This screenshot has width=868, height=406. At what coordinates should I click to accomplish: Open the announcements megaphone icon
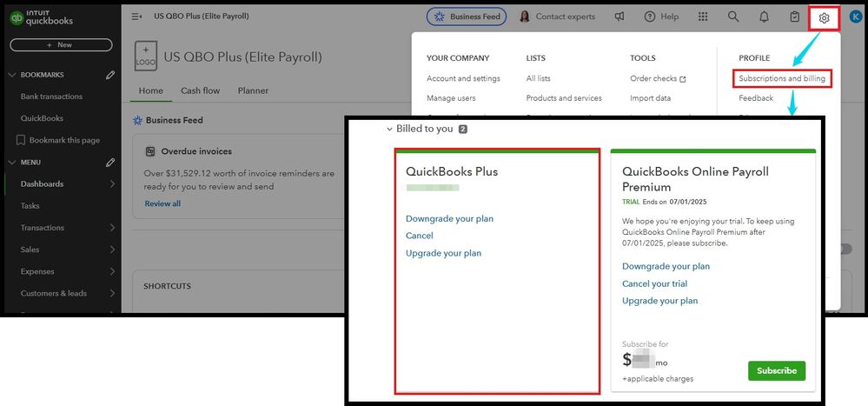620,17
